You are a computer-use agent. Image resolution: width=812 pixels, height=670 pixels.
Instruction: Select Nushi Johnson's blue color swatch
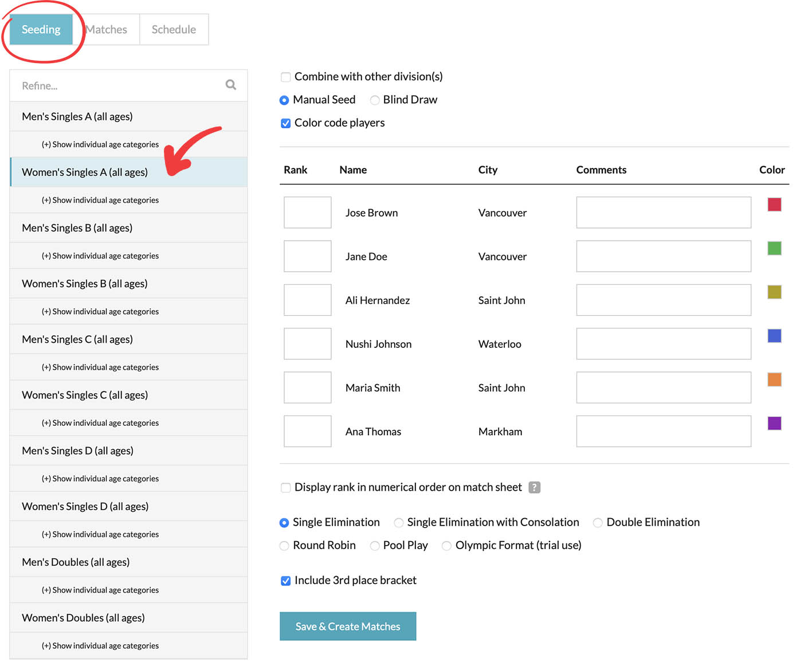[x=774, y=336]
